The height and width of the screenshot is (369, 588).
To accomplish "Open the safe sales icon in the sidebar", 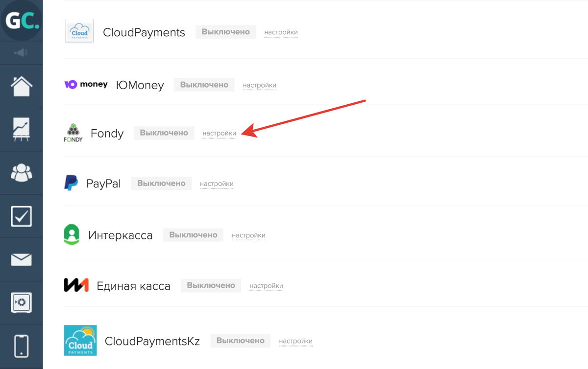I will [22, 302].
